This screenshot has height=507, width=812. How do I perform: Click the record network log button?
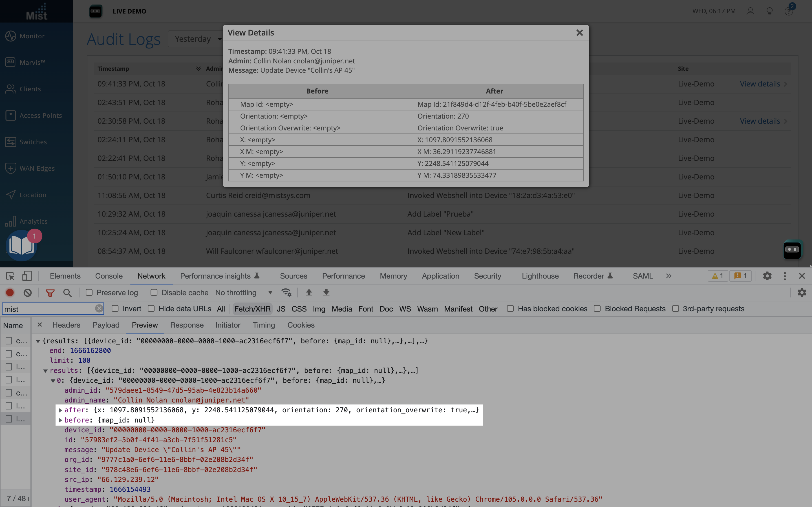10,292
